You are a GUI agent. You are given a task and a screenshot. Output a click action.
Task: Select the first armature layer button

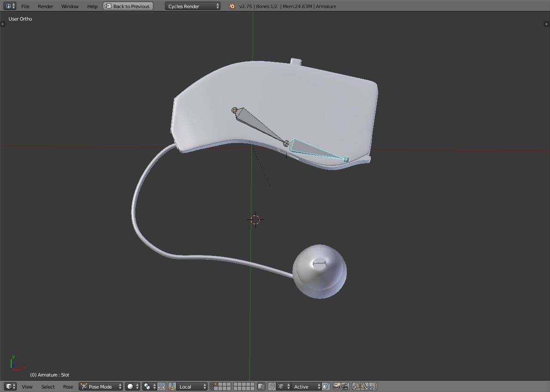point(211,385)
